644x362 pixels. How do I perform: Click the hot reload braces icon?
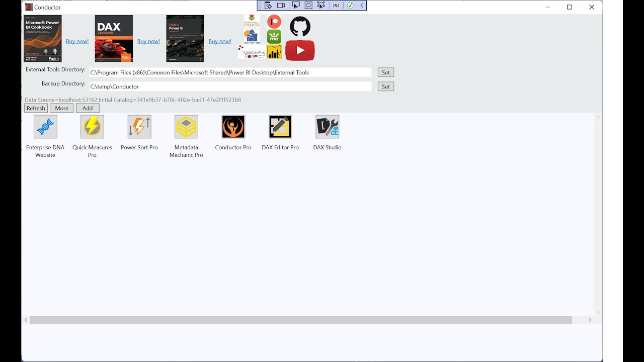[336, 6]
